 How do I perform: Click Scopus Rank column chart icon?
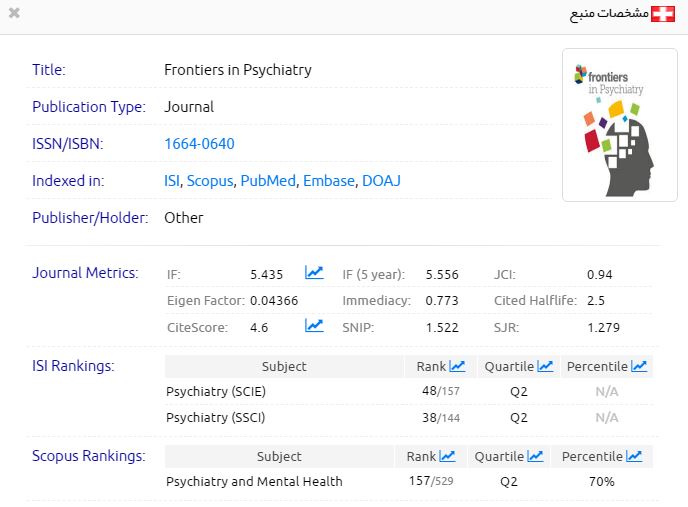coord(447,457)
